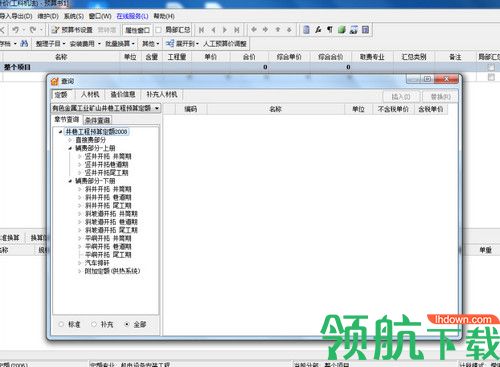The image size is (500, 367).
Task: Select the 整个项目 row in main grid
Action: point(250,67)
